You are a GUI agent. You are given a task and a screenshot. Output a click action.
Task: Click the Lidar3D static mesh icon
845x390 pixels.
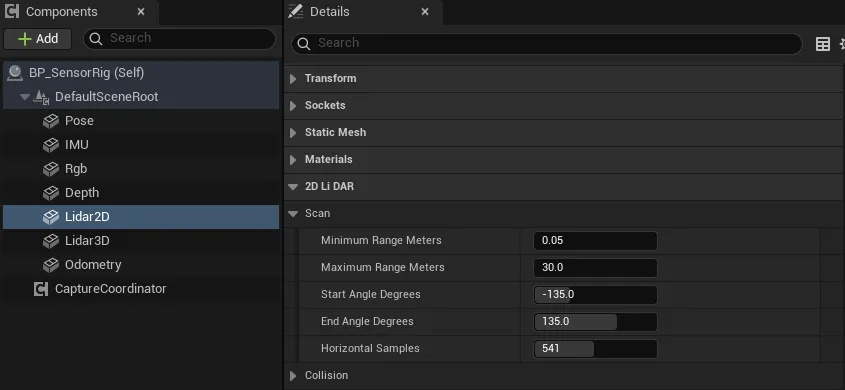tap(51, 241)
